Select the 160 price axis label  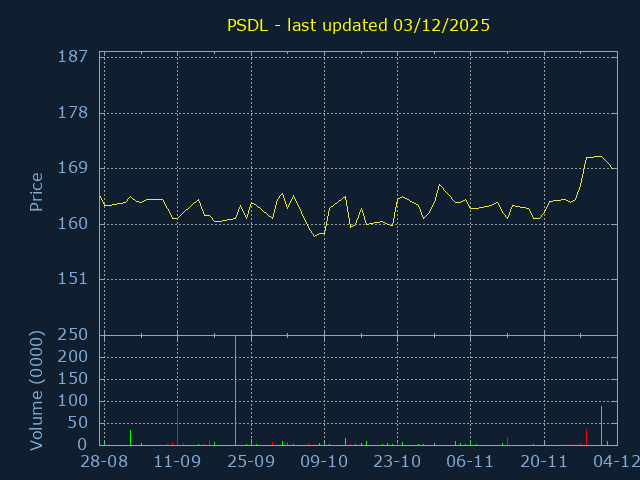(73, 224)
